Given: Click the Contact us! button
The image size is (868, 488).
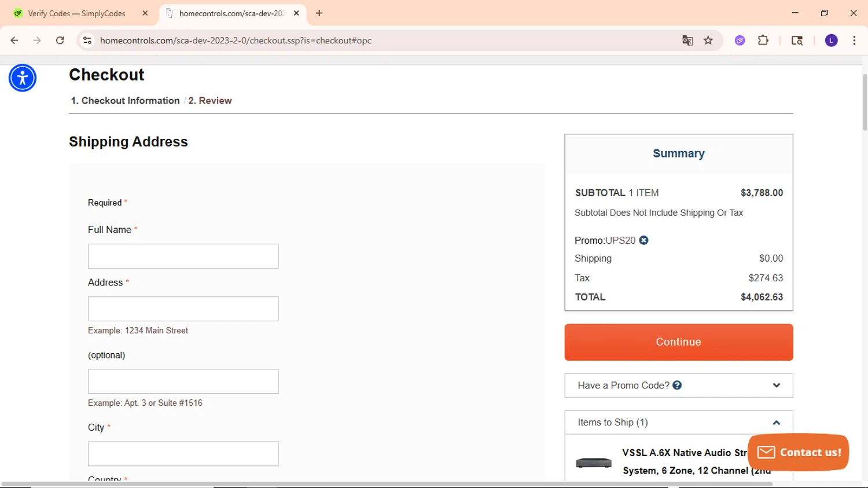Looking at the screenshot, I should (799, 452).
